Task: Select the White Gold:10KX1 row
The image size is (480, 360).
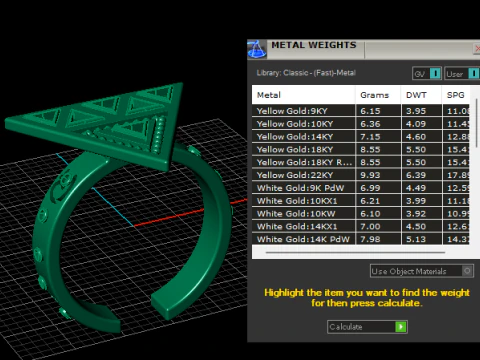Action: point(361,201)
